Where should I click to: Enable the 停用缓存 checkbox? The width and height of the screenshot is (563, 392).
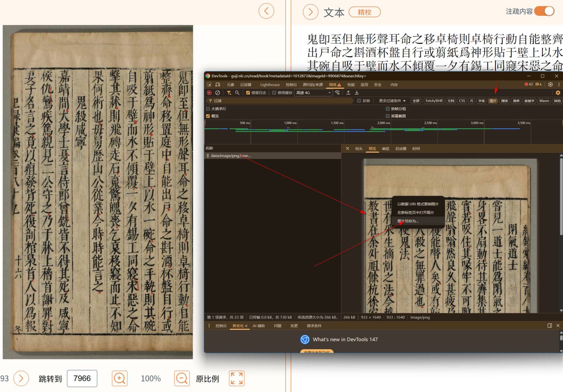(x=274, y=93)
